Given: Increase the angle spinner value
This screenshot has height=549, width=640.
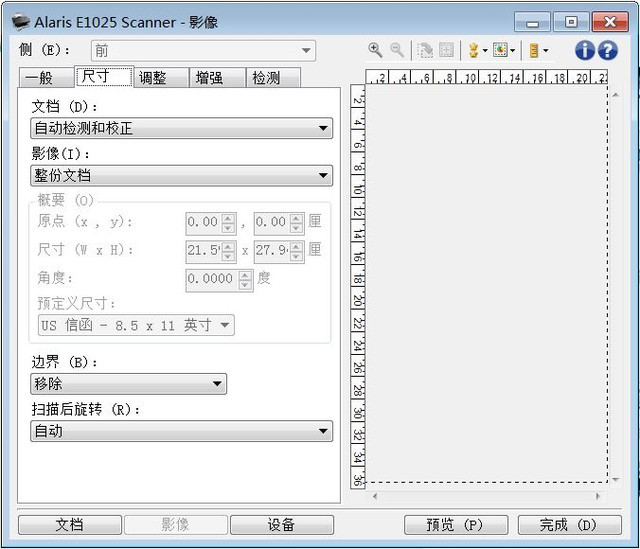Looking at the screenshot, I should 245,275.
